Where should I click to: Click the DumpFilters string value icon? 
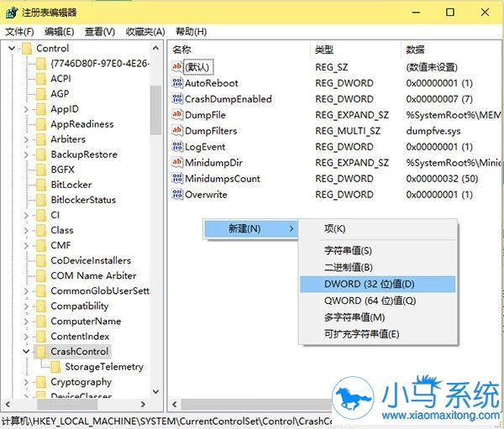[177, 130]
